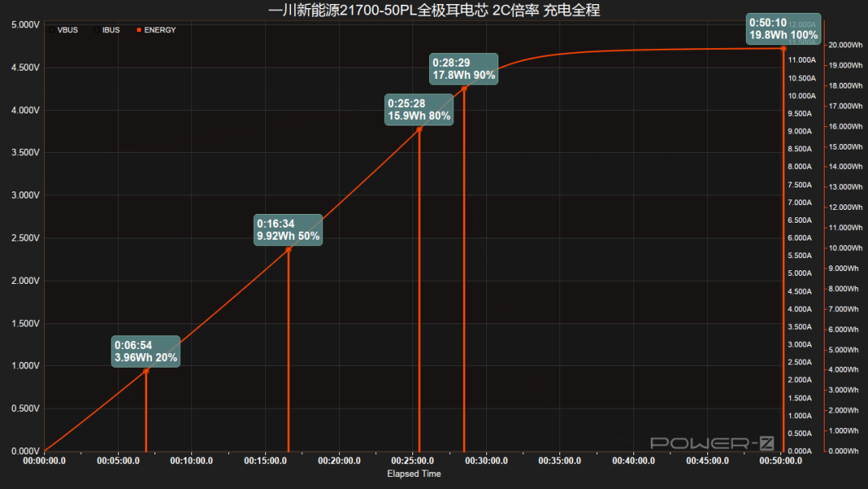The height and width of the screenshot is (489, 868).
Task: Click the 0:28:29 17.8Wh 90% tooltip
Action: click(x=464, y=68)
